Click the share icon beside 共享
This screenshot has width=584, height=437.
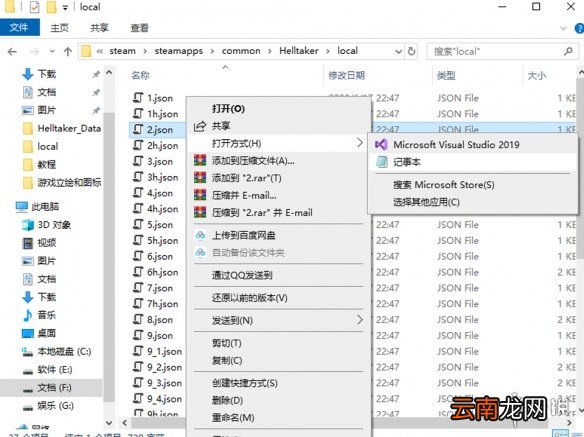[x=200, y=126]
